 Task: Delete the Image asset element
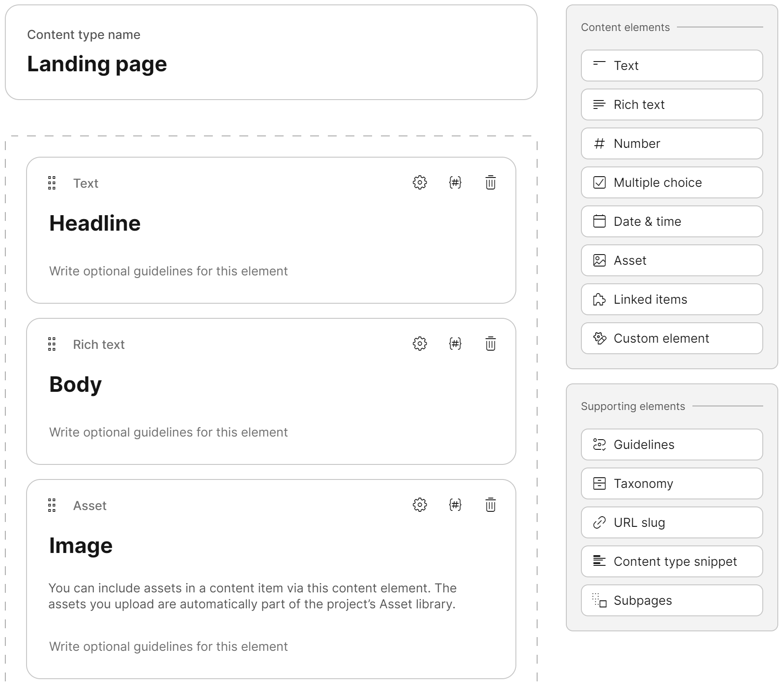[x=490, y=505]
